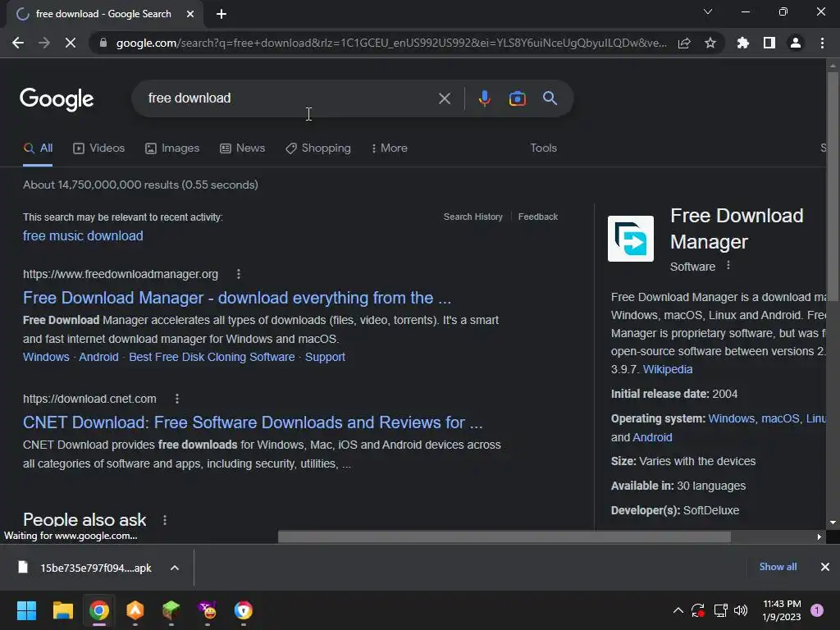Open the Android sitelink under first result
The width and height of the screenshot is (840, 630).
tap(98, 358)
